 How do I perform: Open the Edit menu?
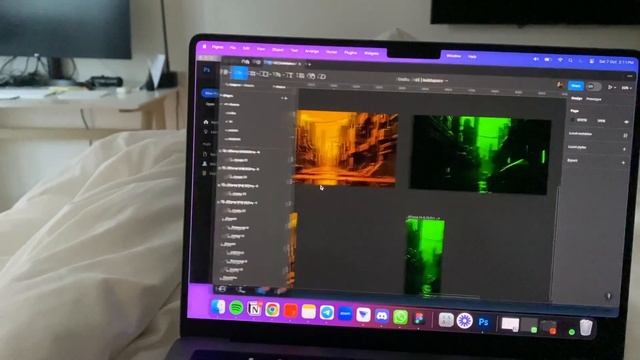pyautogui.click(x=246, y=48)
